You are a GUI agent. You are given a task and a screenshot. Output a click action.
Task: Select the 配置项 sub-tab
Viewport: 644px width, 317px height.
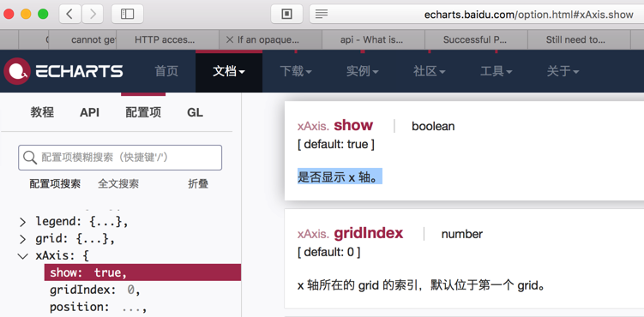pos(143,112)
